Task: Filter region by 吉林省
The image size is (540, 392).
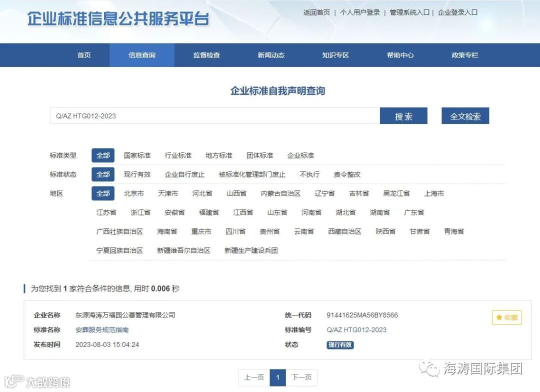Action: tap(359, 193)
